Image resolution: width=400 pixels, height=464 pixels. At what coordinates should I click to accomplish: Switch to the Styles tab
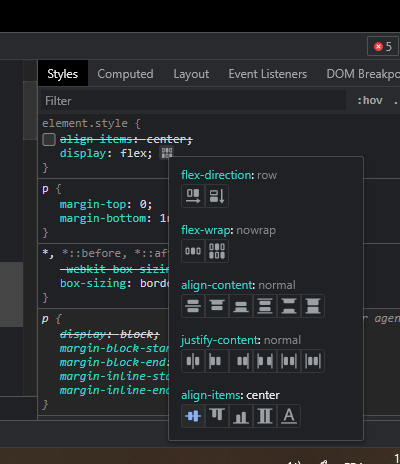pos(63,74)
